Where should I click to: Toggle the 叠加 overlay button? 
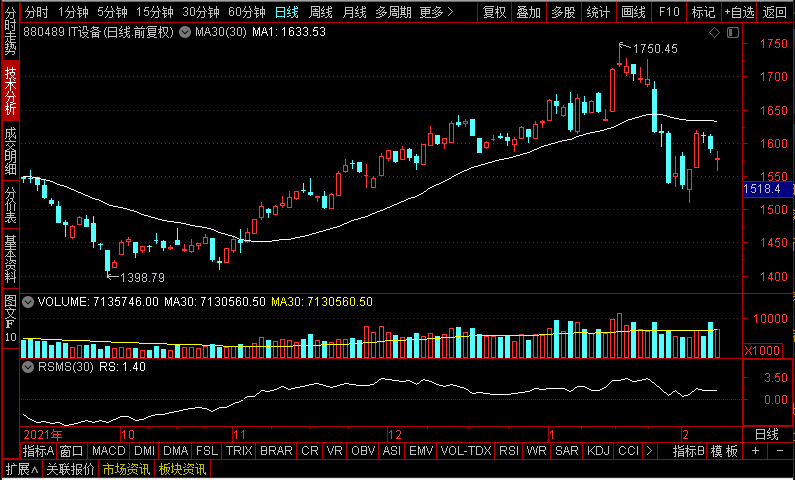coord(529,12)
